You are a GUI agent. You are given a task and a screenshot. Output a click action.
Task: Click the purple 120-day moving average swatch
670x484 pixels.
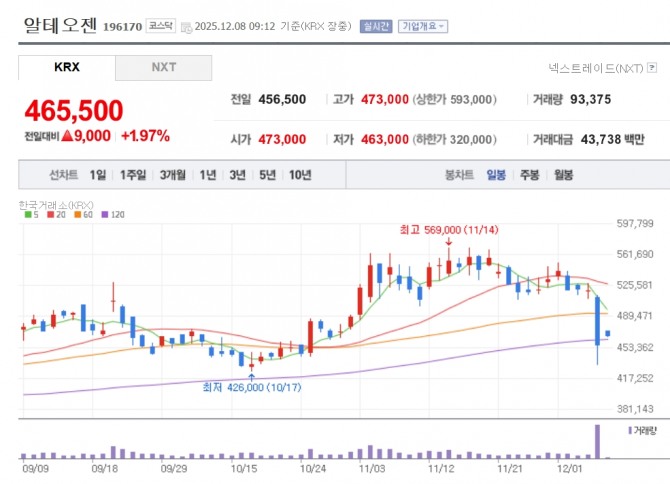click(105, 214)
